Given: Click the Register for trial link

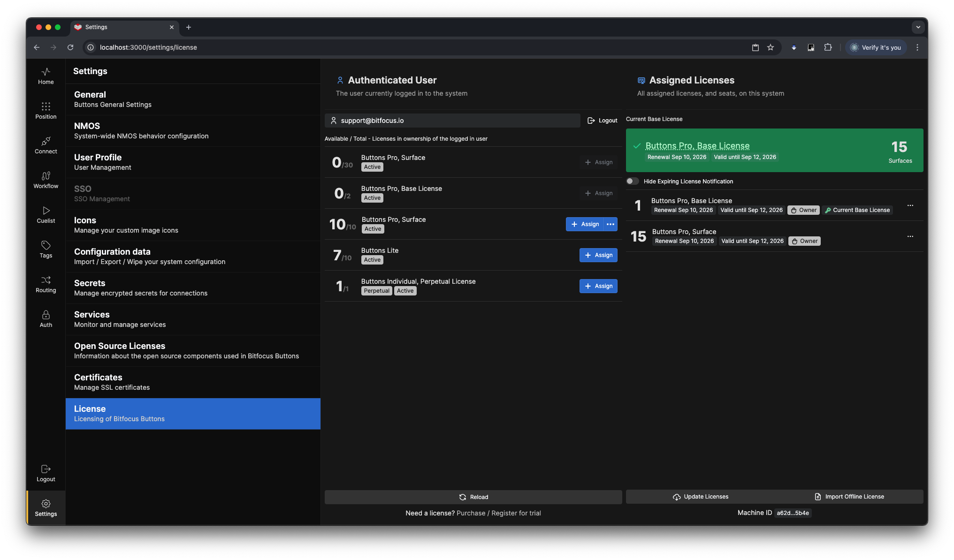Looking at the screenshot, I should 516,513.
